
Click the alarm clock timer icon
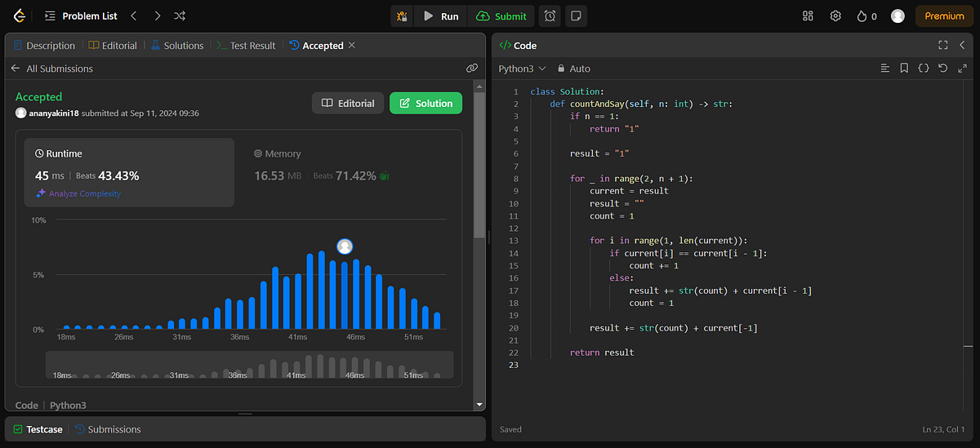[550, 16]
